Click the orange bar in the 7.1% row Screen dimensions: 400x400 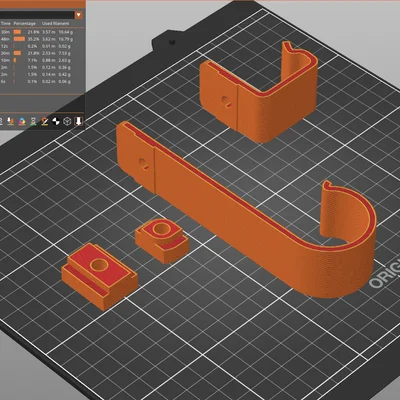(15, 60)
